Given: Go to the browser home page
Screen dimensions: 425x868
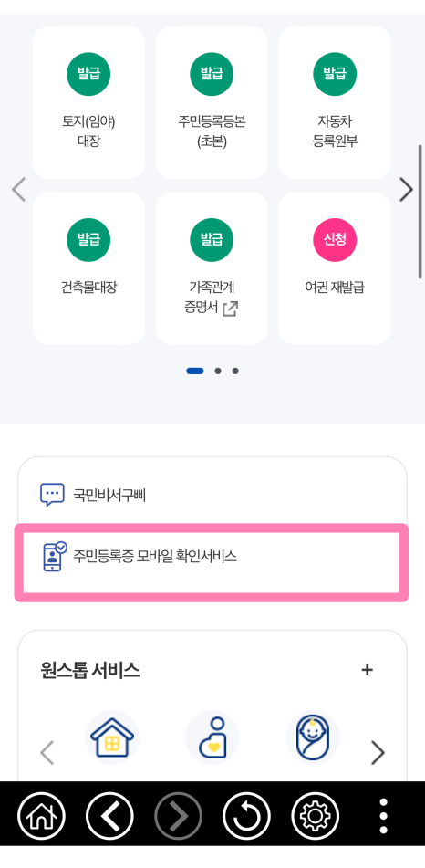Looking at the screenshot, I should pyautogui.click(x=41, y=816).
